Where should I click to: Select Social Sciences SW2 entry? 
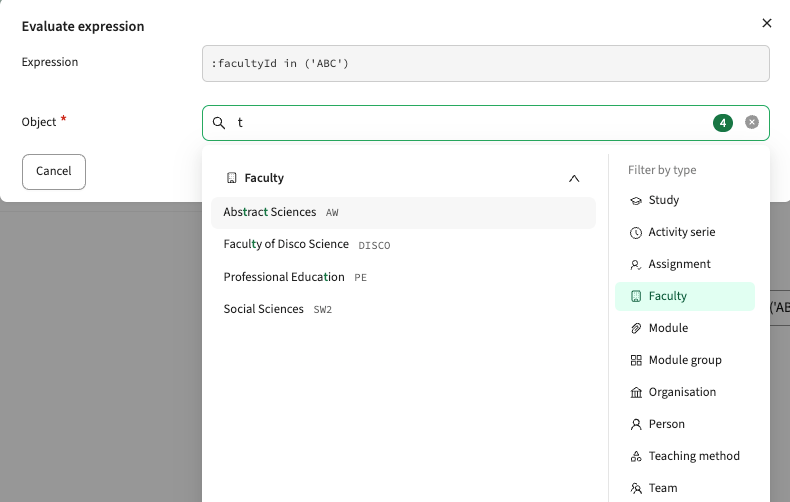point(403,309)
